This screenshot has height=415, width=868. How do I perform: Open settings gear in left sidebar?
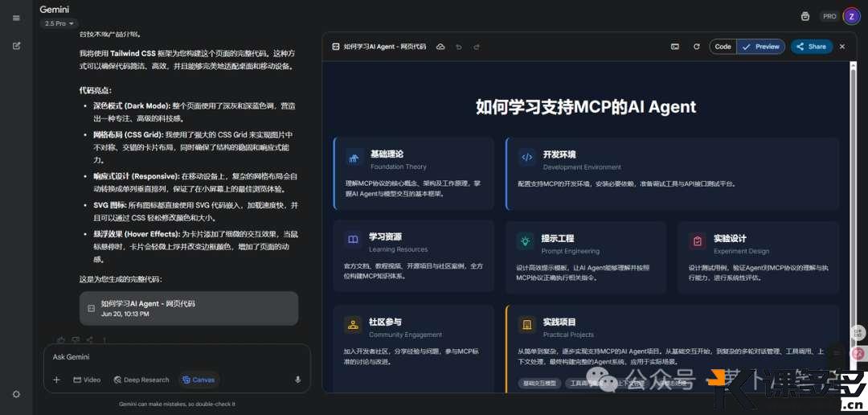coord(16,395)
